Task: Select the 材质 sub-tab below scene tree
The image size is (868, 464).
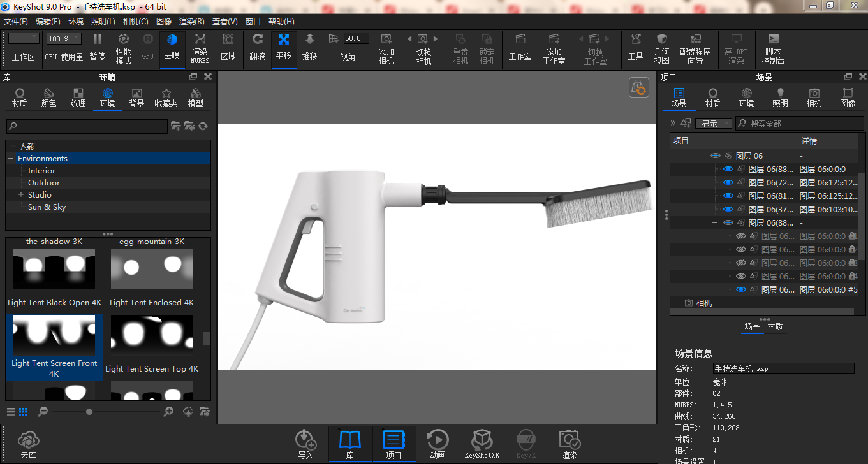Action: coord(776,326)
